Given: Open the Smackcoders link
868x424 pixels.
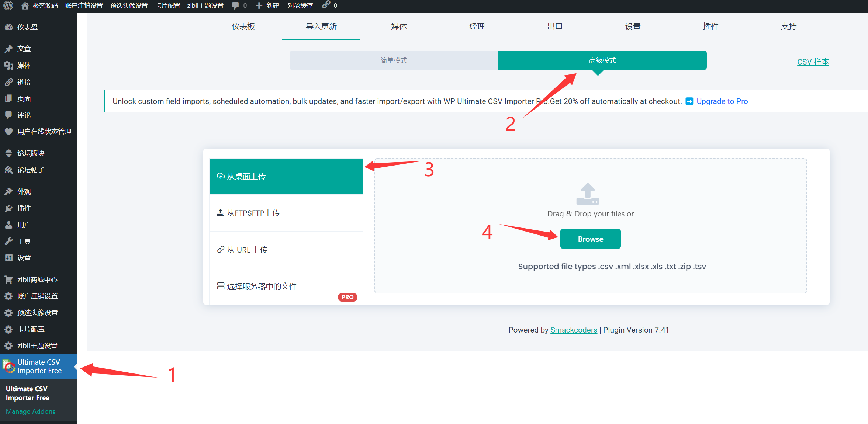Looking at the screenshot, I should tap(574, 330).
